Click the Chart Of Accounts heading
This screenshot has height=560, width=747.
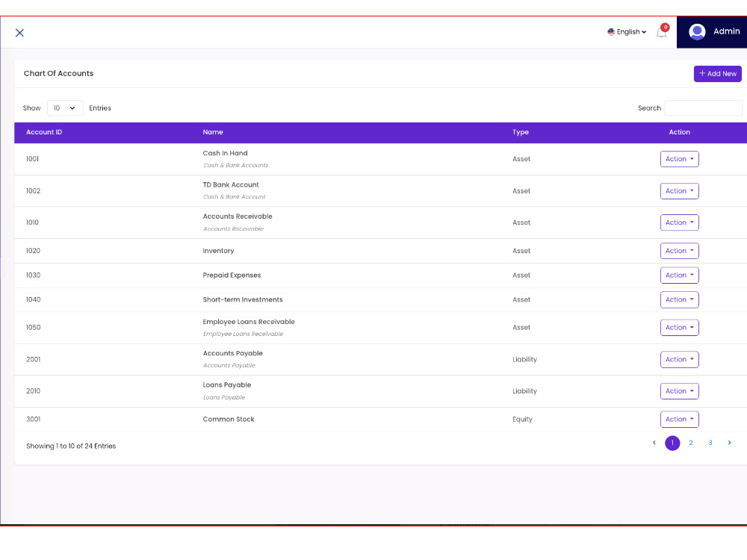tap(58, 73)
